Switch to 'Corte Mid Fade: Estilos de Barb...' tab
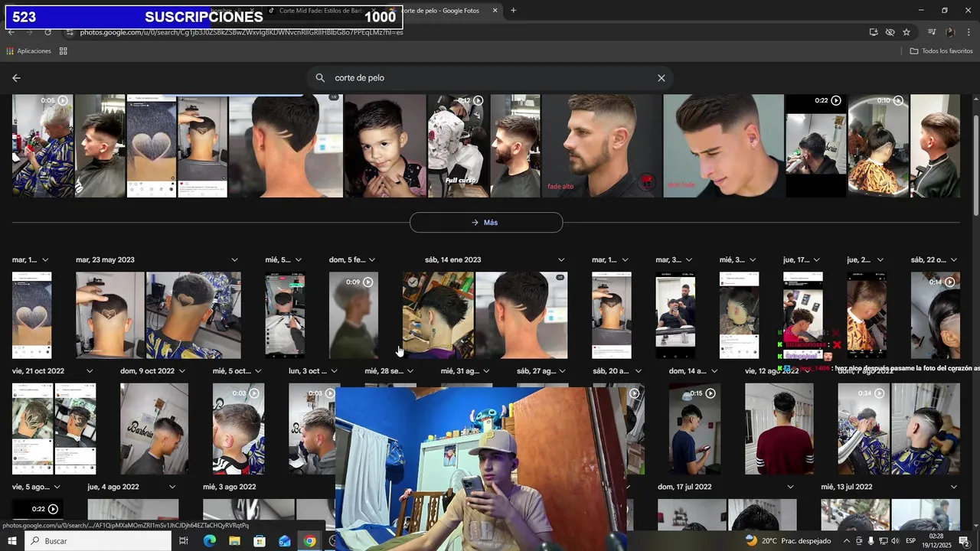 click(322, 11)
